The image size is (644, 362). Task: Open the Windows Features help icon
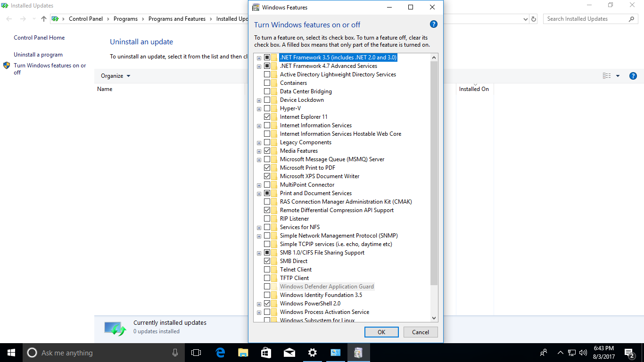434,25
